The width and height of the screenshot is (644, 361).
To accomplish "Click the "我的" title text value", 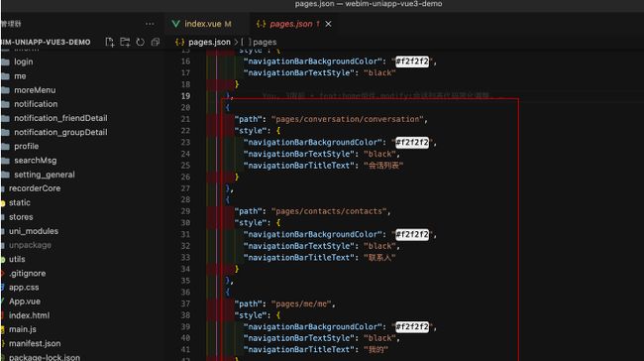I will pos(376,349).
